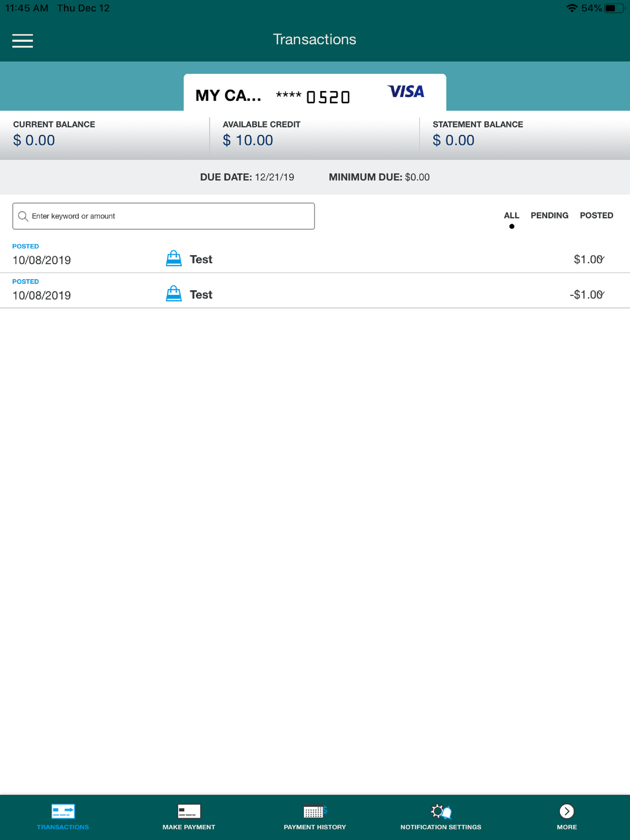Tap the Available Credit $ 10.00 value
This screenshot has width=630, height=840.
248,141
